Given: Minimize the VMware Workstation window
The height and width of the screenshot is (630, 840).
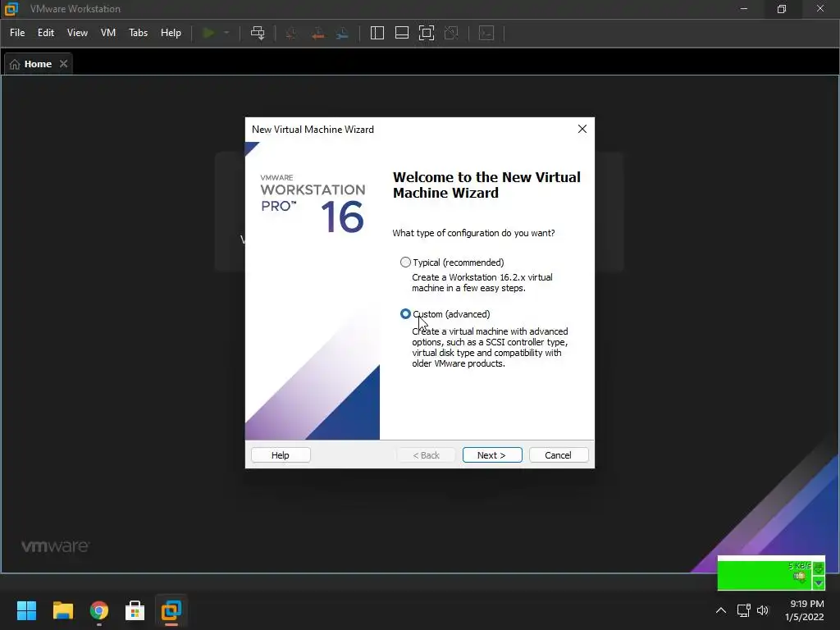Looking at the screenshot, I should point(743,9).
